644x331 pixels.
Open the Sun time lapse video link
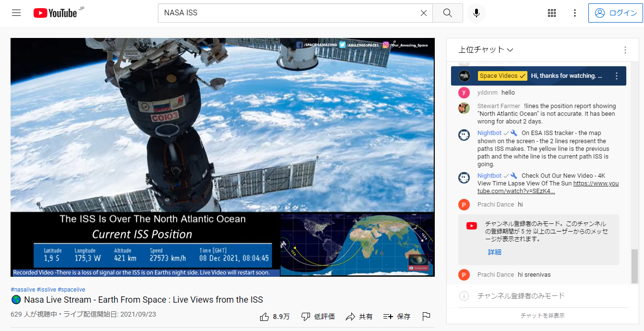(548, 187)
